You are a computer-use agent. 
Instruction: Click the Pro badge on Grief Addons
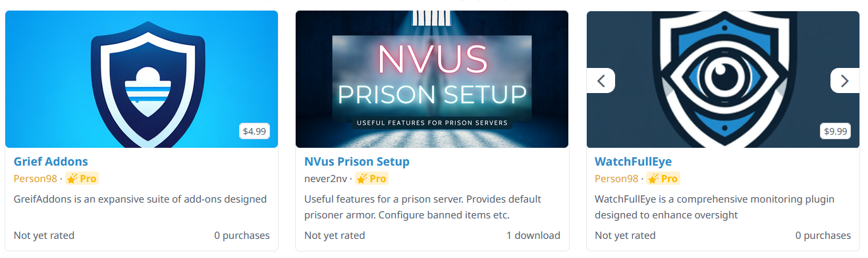point(82,179)
